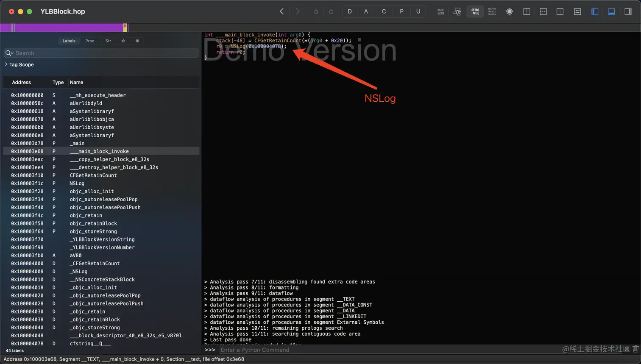Switch to the hexadecimal view
This screenshot has width=641, height=364.
(x=492, y=12)
